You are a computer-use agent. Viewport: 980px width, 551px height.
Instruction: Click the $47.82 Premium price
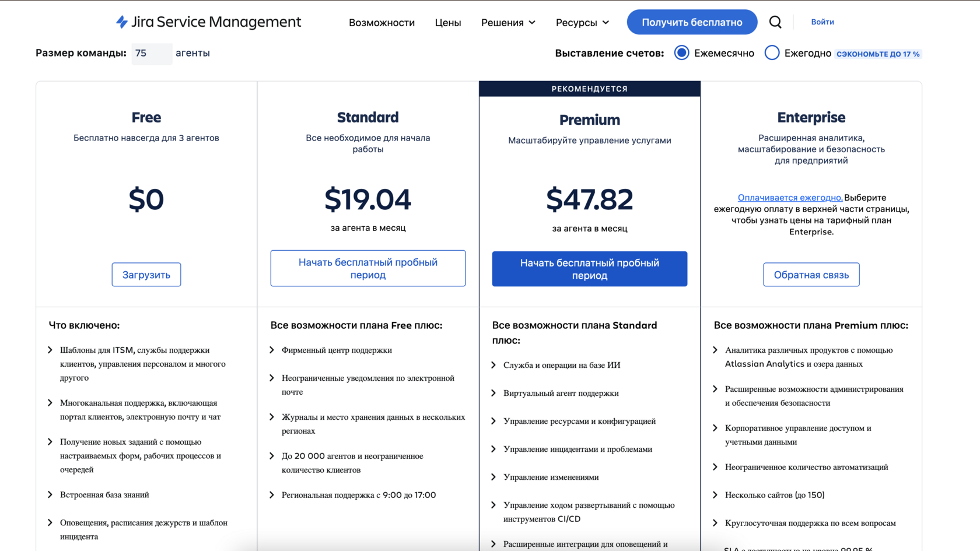point(590,199)
